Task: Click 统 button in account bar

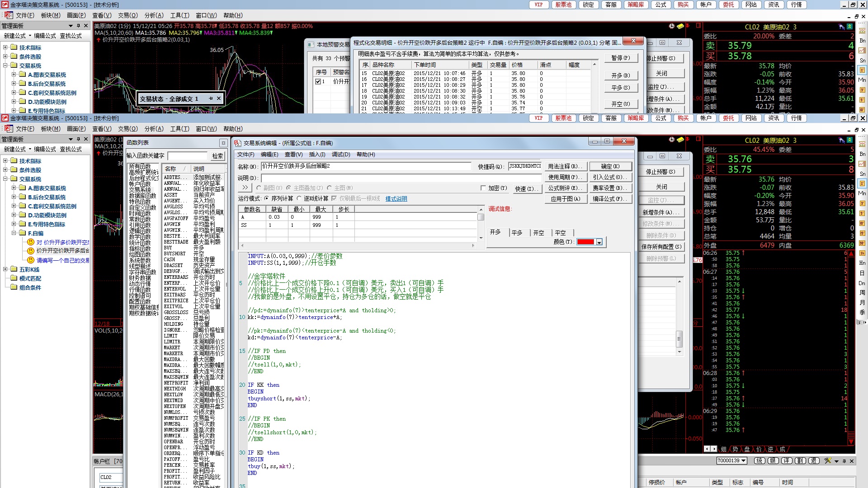Action: tap(759, 461)
